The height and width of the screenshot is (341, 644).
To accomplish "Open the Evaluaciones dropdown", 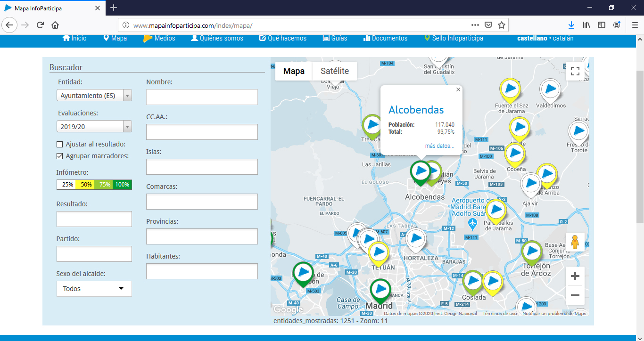I will pos(94,127).
